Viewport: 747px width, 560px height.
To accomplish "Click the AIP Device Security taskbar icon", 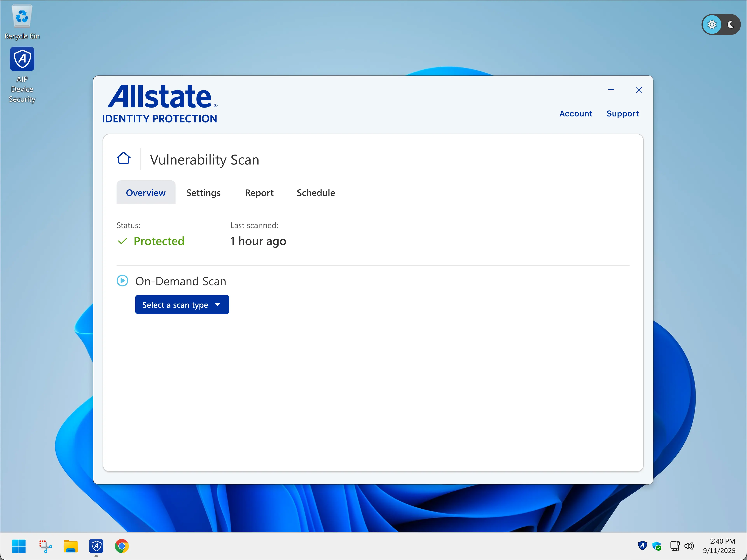I will [96, 546].
